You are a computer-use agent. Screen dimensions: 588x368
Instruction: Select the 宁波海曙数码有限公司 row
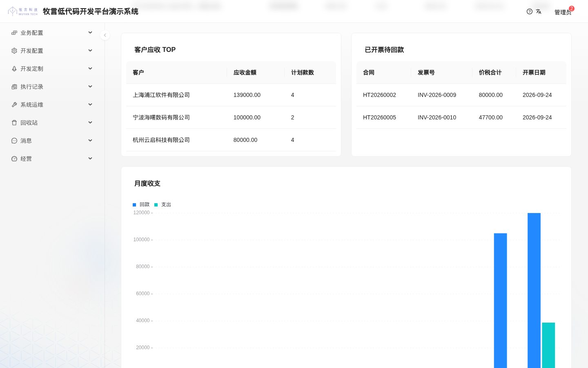(231, 117)
